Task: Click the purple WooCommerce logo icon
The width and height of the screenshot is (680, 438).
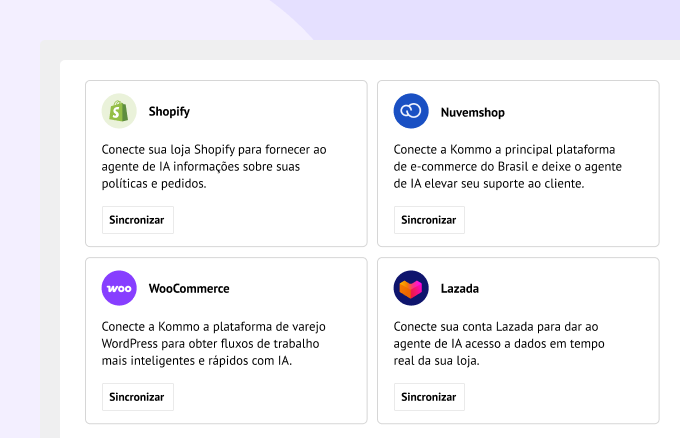Action: [119, 288]
